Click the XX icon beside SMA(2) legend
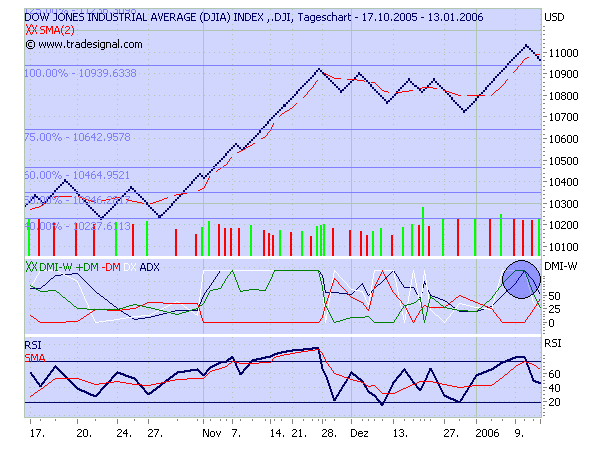 coord(31,30)
